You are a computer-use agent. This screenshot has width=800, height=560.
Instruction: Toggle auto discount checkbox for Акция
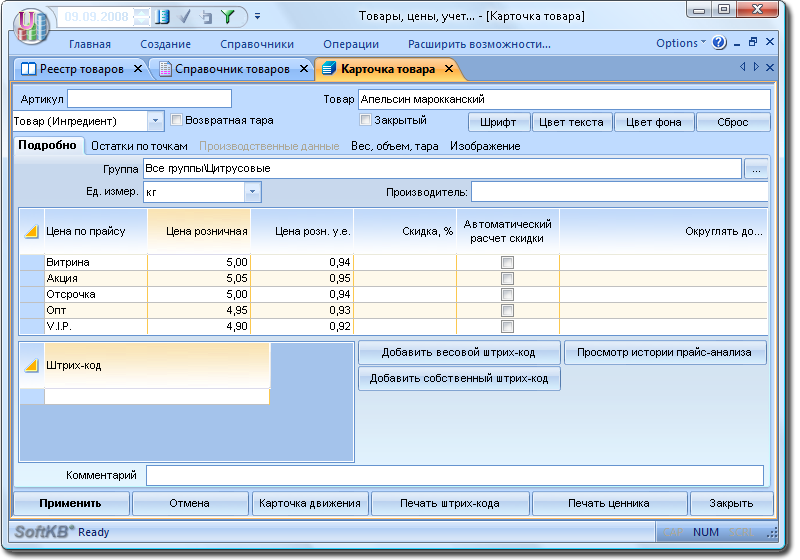[507, 278]
